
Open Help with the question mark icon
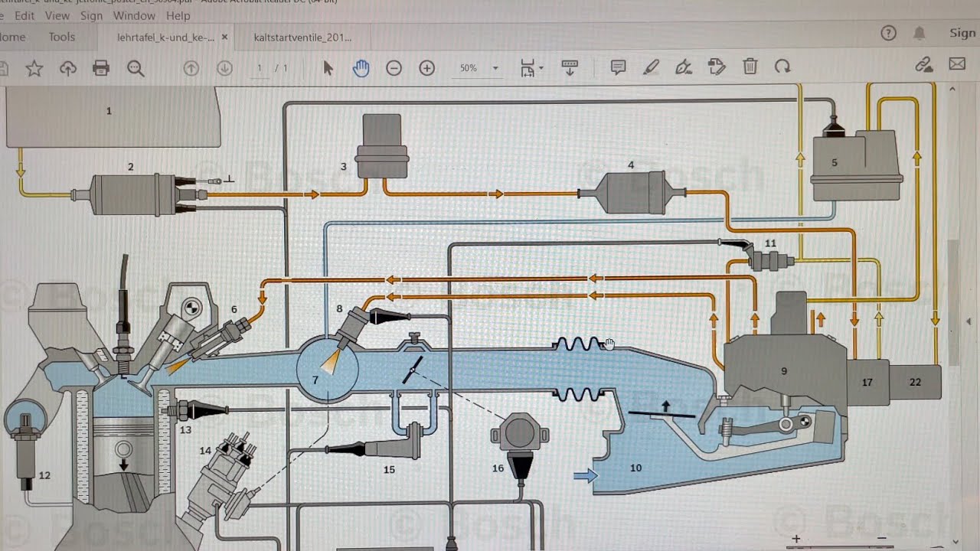[888, 33]
